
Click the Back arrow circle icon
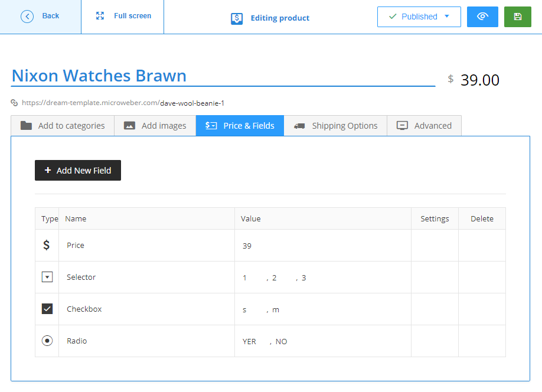pos(27,17)
